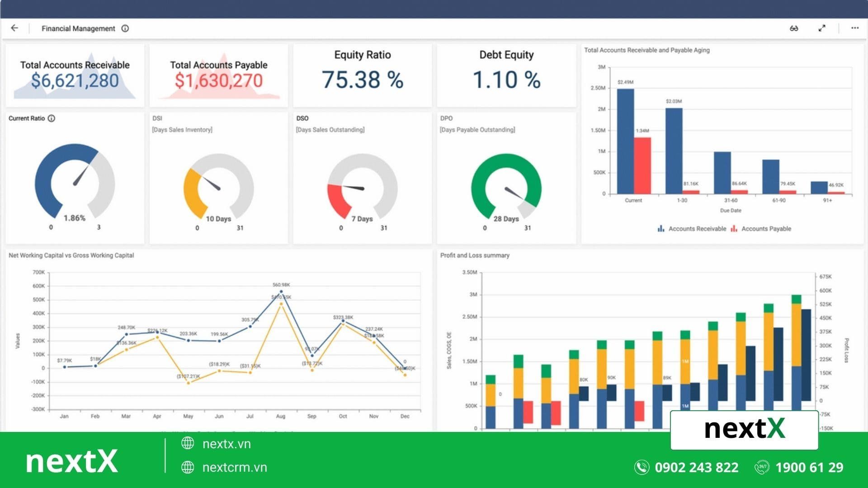Click the Aug 560.98K data point
Screen dimensions: 868x488
(x=281, y=292)
